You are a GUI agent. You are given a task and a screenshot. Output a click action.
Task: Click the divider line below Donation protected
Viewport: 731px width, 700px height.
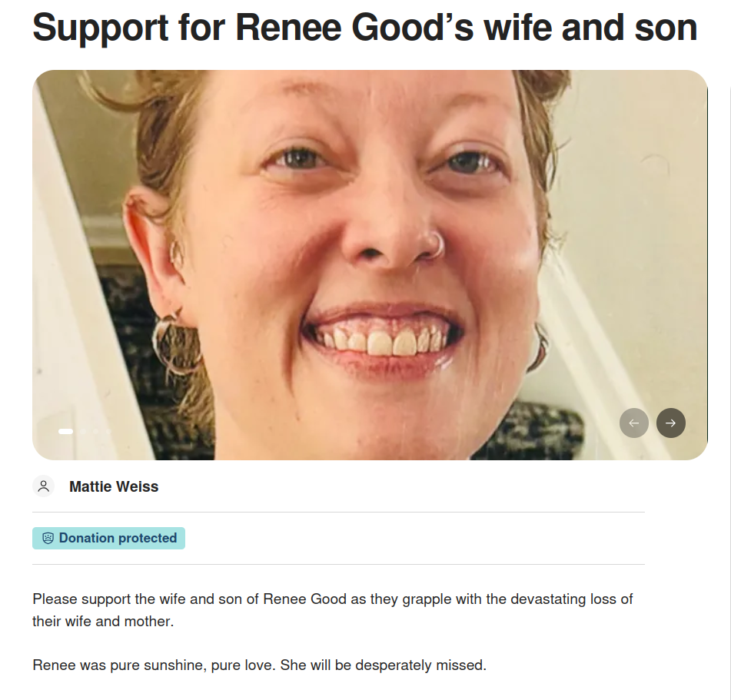(x=338, y=565)
